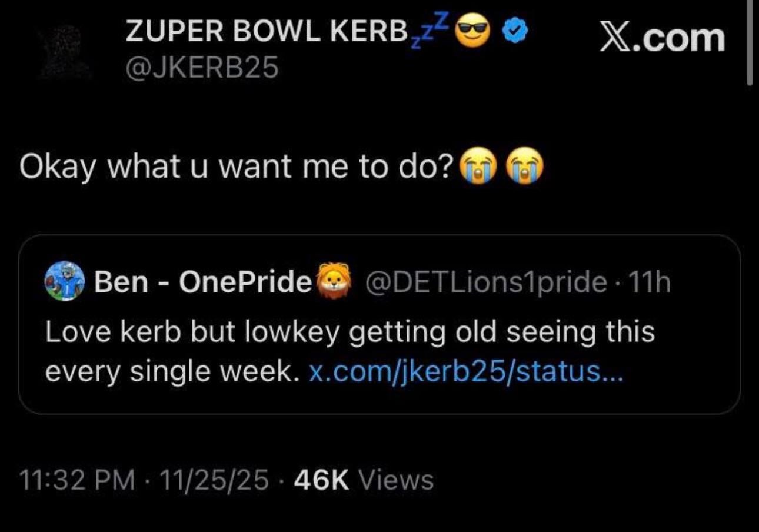Click the tweet text asking what to do
The height and width of the screenshot is (532, 759).
(235, 168)
